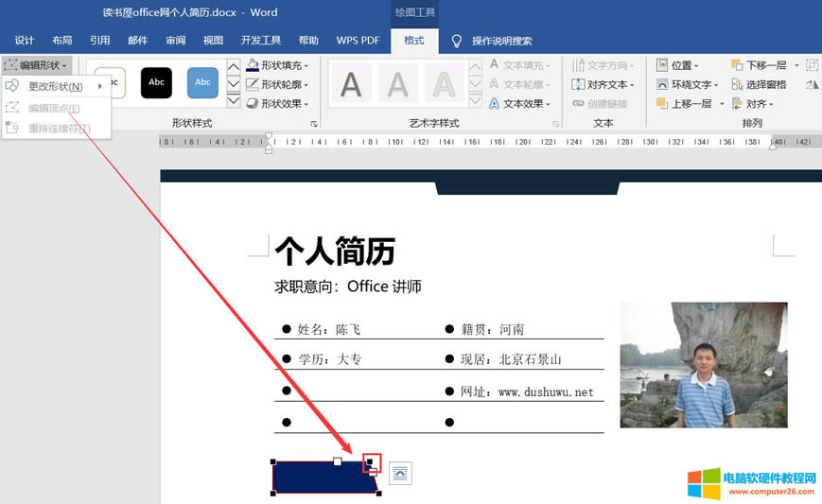Click the 个人简历 heading text
The image size is (822, 504).
coord(335,252)
